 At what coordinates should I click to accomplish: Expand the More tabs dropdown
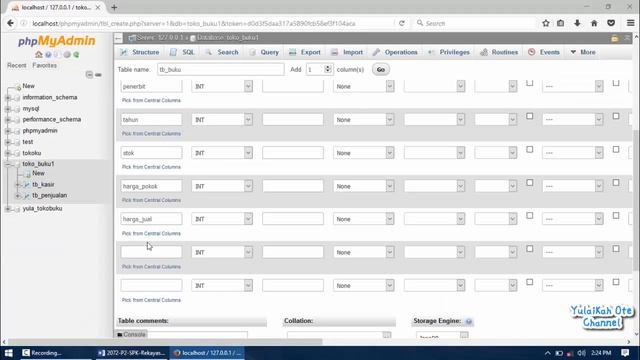[583, 52]
